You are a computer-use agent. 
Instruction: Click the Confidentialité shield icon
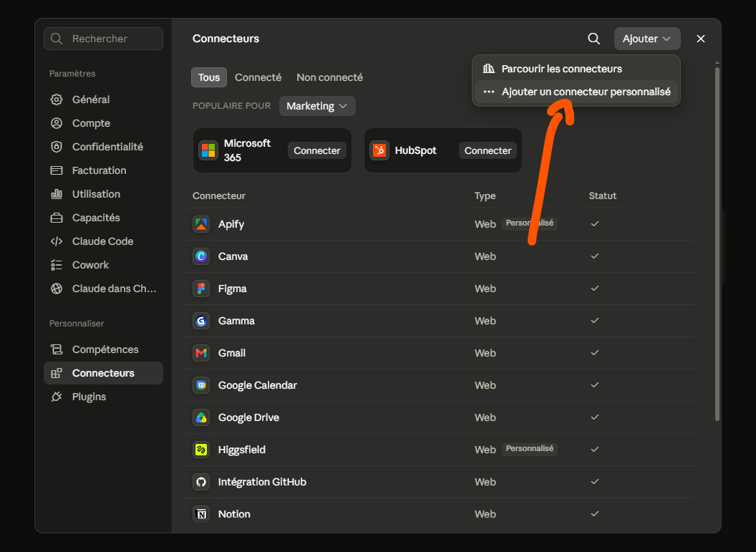click(57, 147)
